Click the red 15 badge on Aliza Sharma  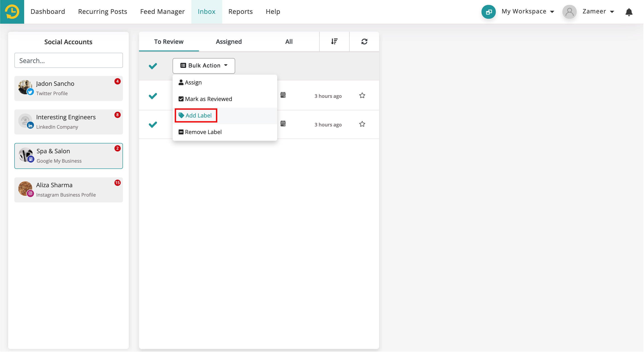117,183
